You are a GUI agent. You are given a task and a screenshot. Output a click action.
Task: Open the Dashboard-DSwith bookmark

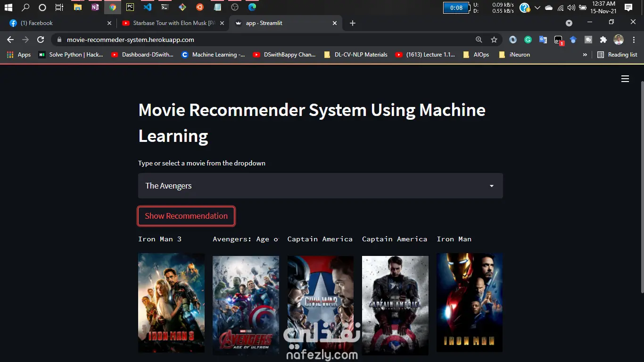(142, 55)
